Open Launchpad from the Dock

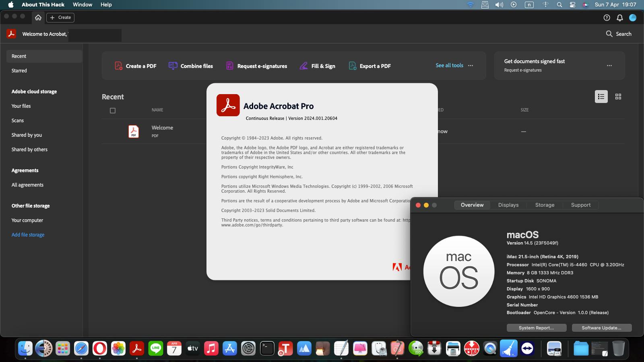click(x=62, y=348)
